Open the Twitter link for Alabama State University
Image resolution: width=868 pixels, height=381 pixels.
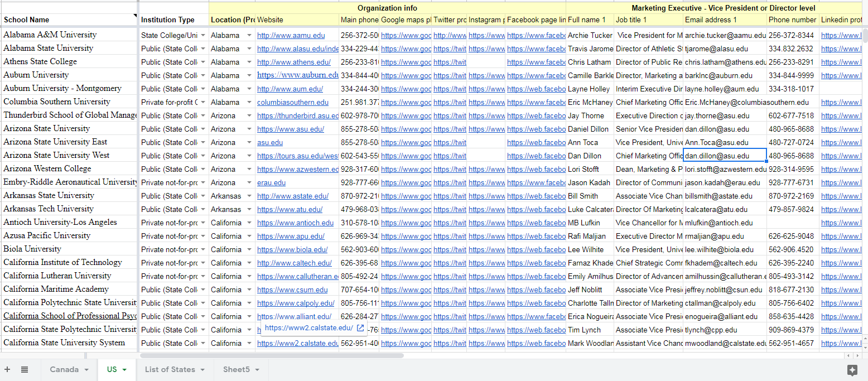(x=450, y=49)
